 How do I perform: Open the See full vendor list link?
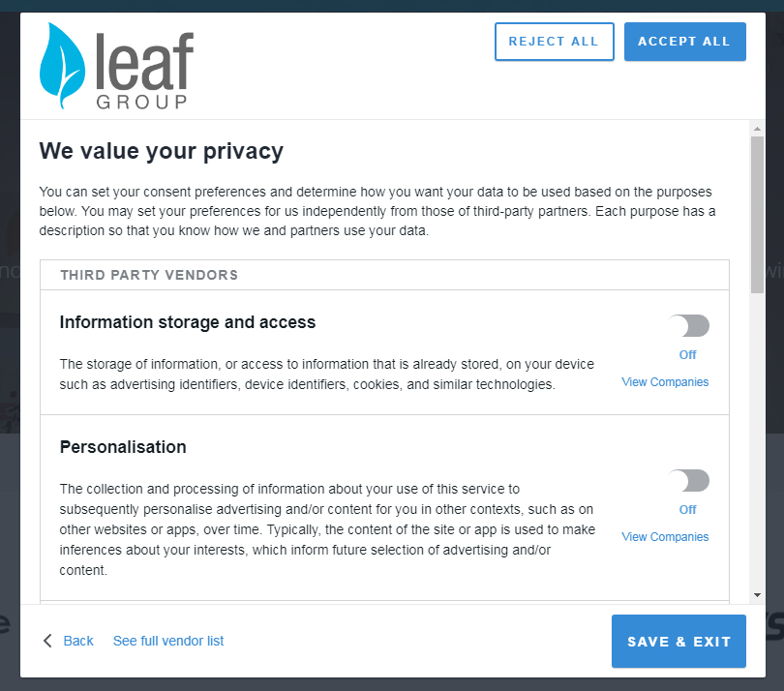coord(168,641)
